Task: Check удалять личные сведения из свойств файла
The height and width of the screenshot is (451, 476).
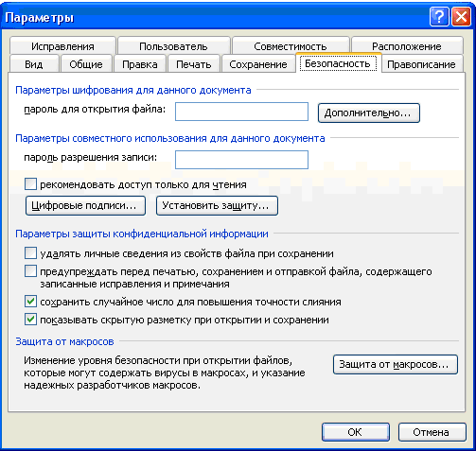Action: pyautogui.click(x=30, y=253)
